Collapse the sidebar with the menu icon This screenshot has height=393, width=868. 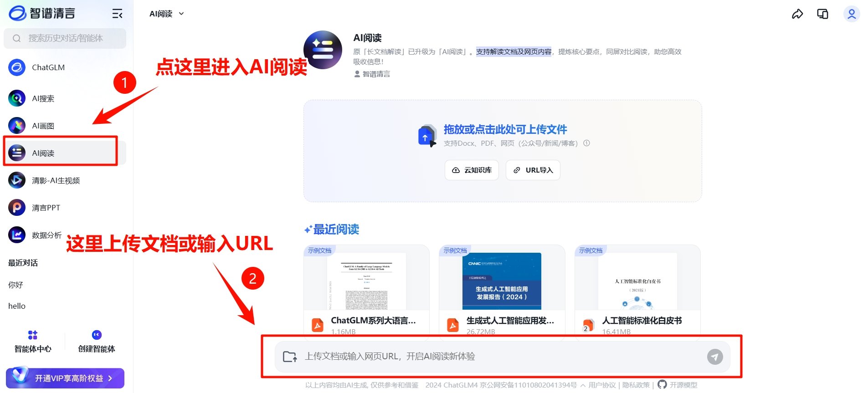[x=117, y=14]
